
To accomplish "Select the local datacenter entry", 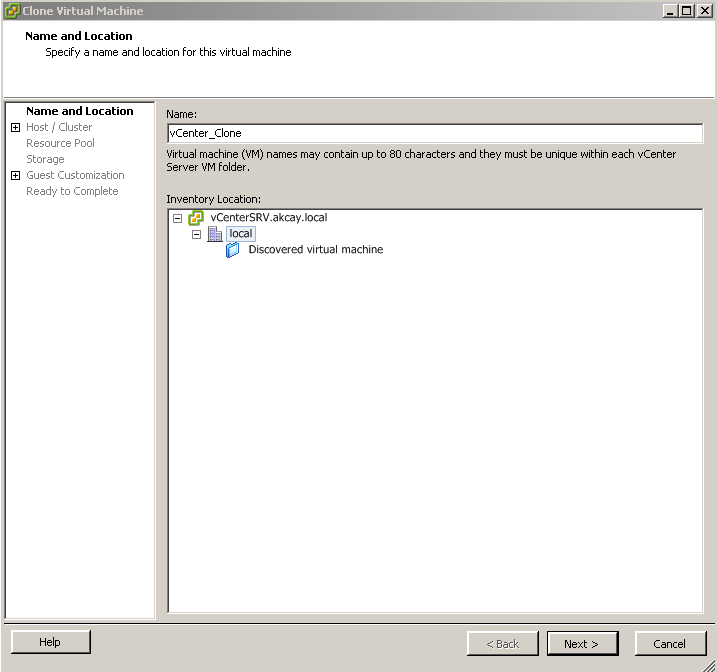I will coord(241,234).
